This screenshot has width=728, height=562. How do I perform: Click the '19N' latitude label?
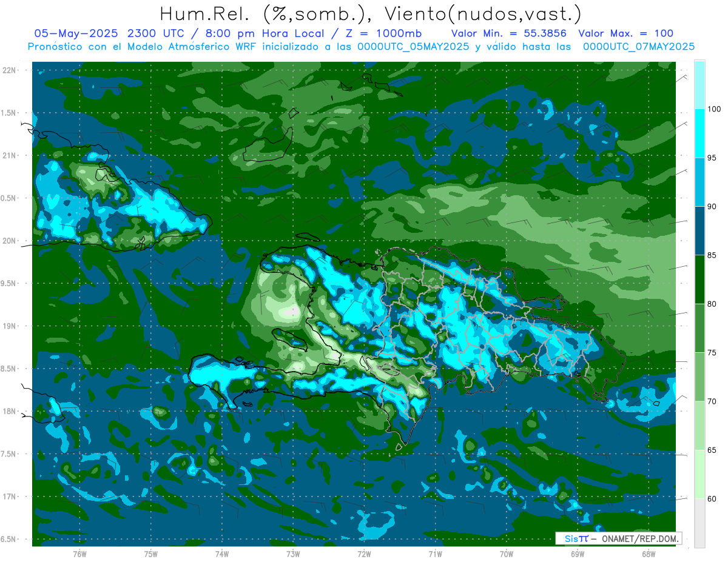(10, 326)
